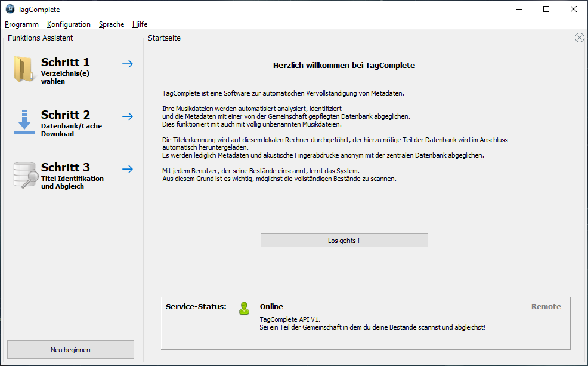This screenshot has width=588, height=366.
Task: Click the 'Herzlich willkommen bei TagComplete' heading
Action: [x=344, y=65]
